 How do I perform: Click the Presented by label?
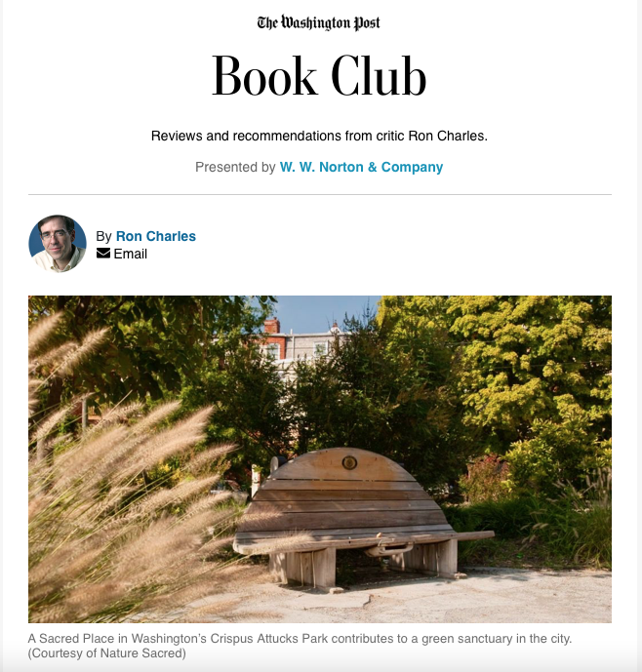[235, 167]
